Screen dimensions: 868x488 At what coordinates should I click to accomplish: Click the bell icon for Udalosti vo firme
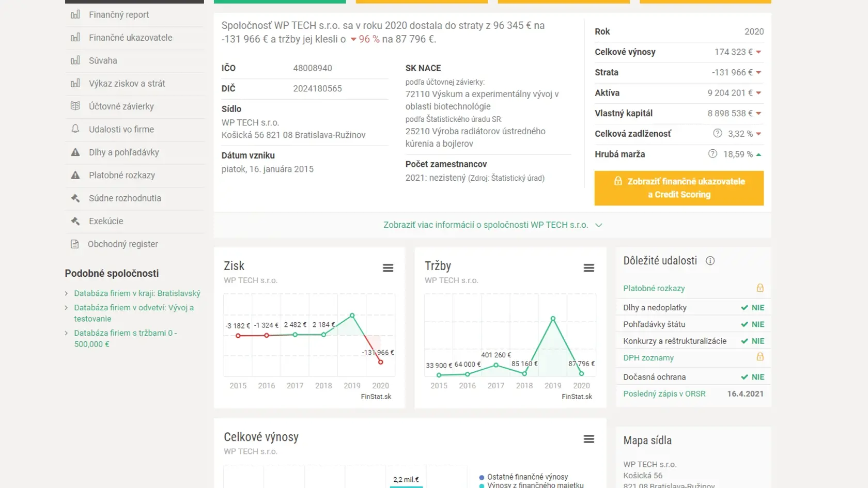[75, 129]
